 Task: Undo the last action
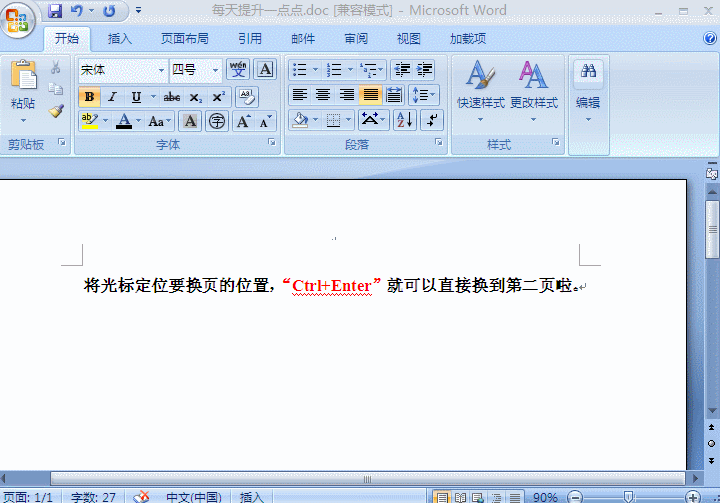coord(77,11)
